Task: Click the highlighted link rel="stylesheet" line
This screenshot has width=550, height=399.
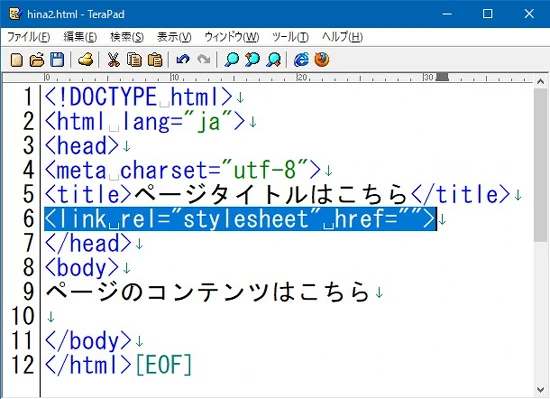Action: (240, 219)
